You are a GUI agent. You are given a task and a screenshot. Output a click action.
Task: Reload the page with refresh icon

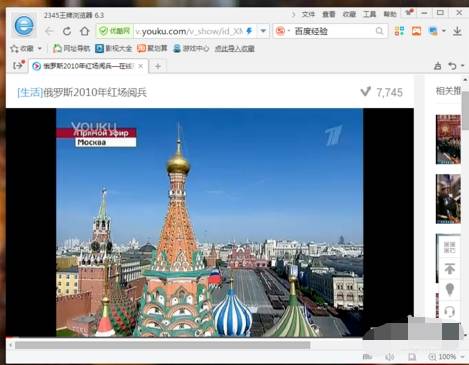[x=67, y=31]
